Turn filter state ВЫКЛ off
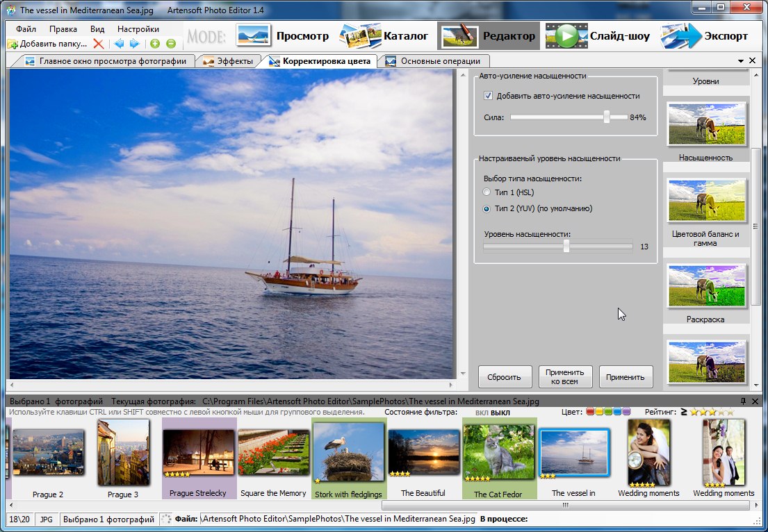This screenshot has height=532, width=768. tap(500, 413)
